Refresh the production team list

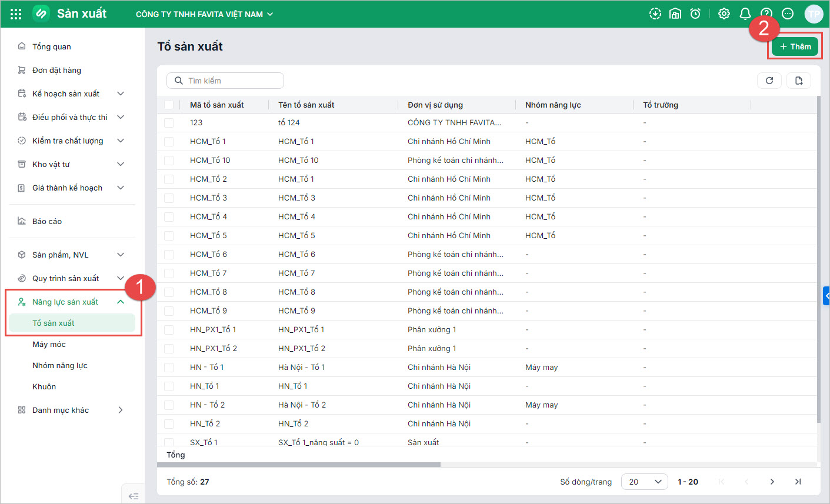point(769,81)
